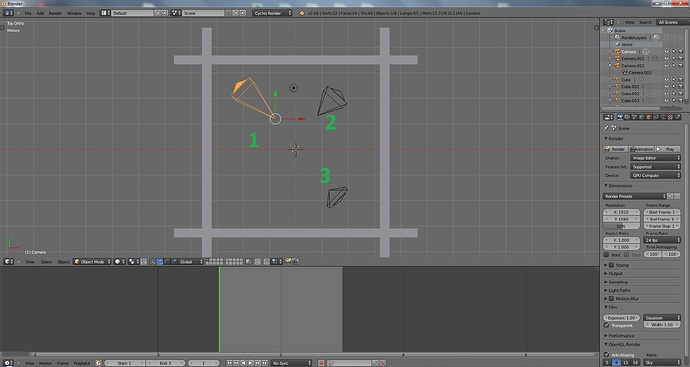
Task: Select the scale manipulator icon
Action: tap(173, 261)
